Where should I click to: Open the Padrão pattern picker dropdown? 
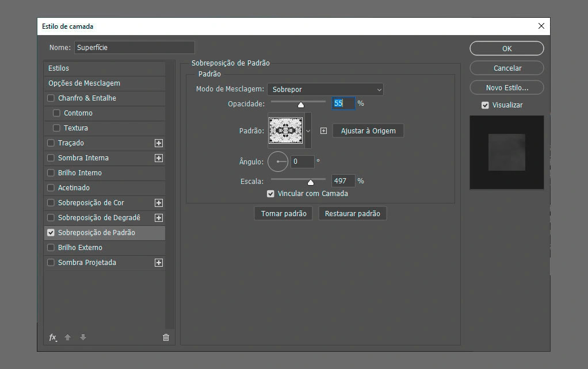pos(309,130)
